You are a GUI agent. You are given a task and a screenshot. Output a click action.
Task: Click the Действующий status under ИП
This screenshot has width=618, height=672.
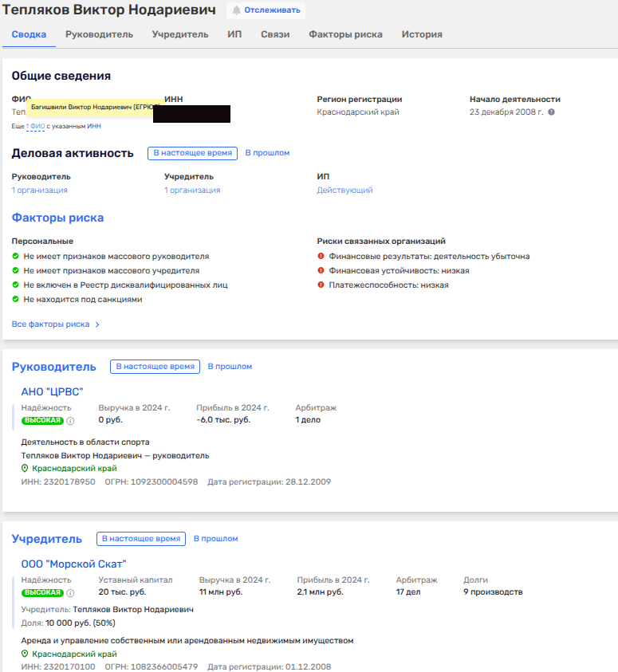click(x=344, y=191)
